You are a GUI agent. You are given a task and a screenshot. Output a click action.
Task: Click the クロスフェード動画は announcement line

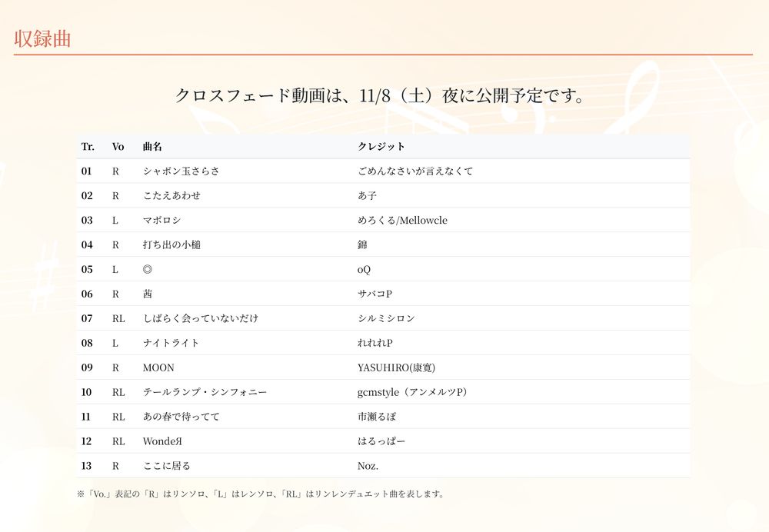click(381, 95)
